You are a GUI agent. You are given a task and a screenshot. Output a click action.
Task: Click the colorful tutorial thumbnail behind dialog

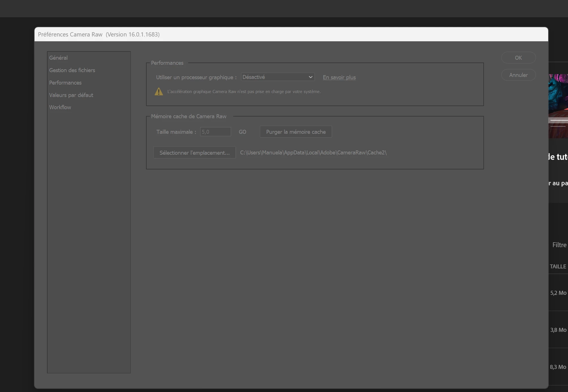coord(558,96)
